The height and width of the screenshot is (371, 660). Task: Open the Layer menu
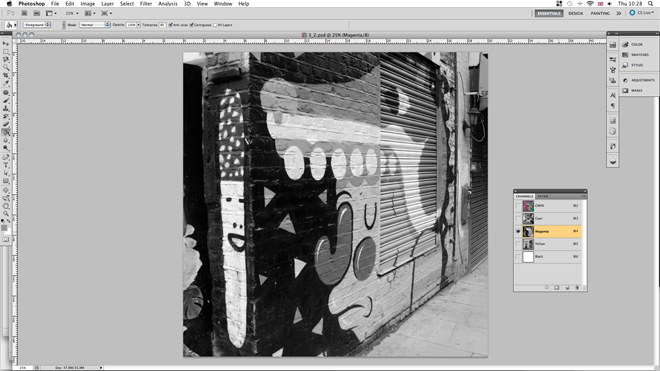point(107,3)
